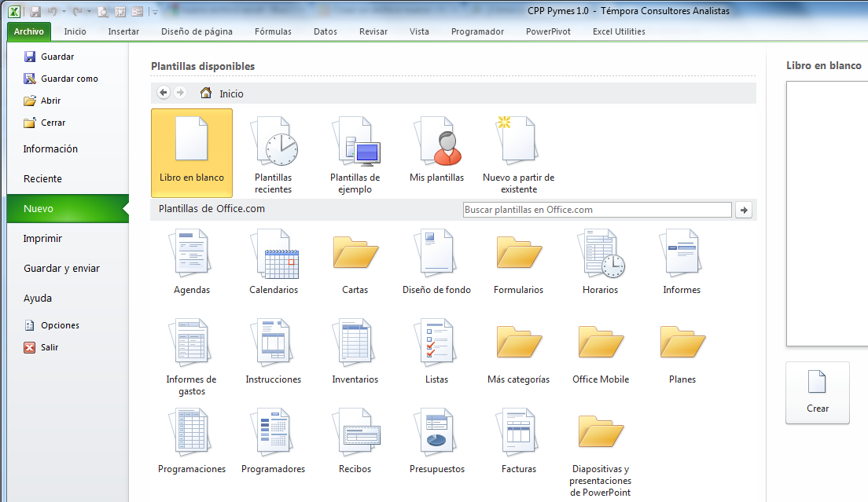Expand the Quick Access Toolbar customize dropdown

click(155, 12)
